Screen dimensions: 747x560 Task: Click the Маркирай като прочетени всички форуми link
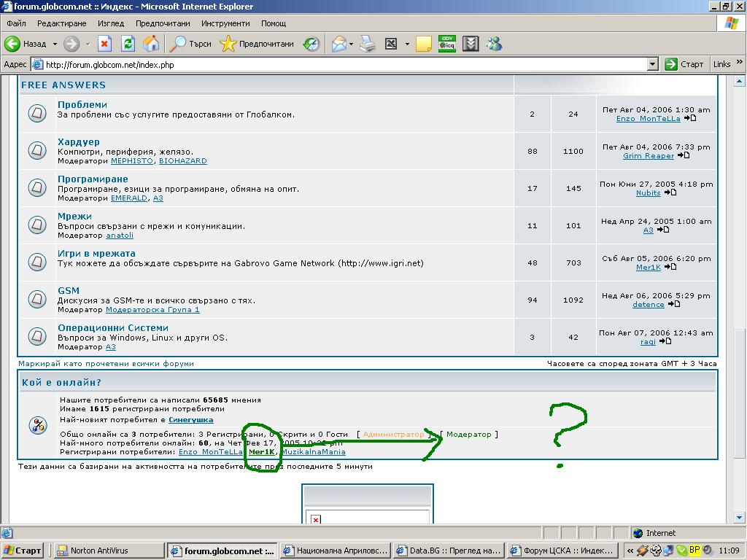(x=106, y=363)
